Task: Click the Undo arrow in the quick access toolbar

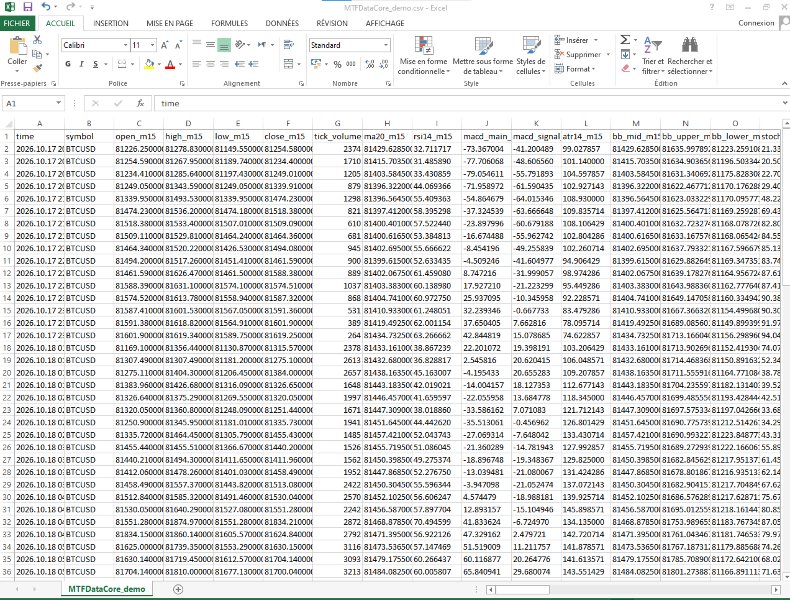Action: pyautogui.click(x=46, y=7)
